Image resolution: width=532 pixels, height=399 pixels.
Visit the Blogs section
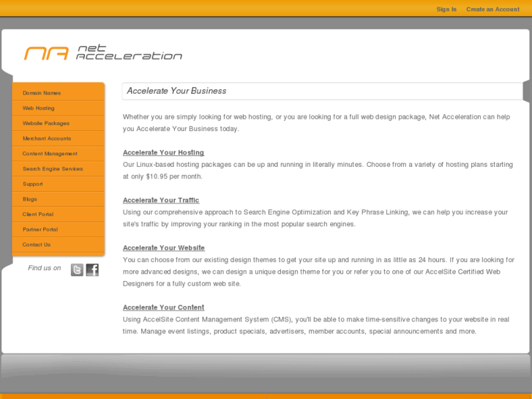[59, 199]
